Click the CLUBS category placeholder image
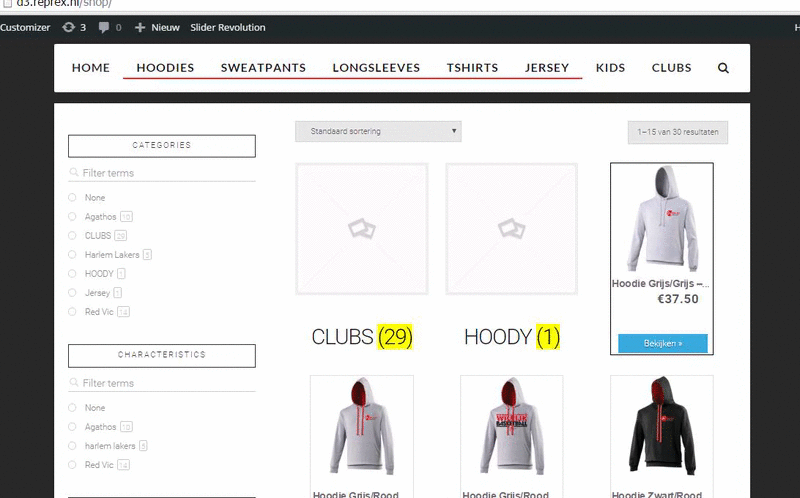The image size is (800, 498). tap(362, 229)
